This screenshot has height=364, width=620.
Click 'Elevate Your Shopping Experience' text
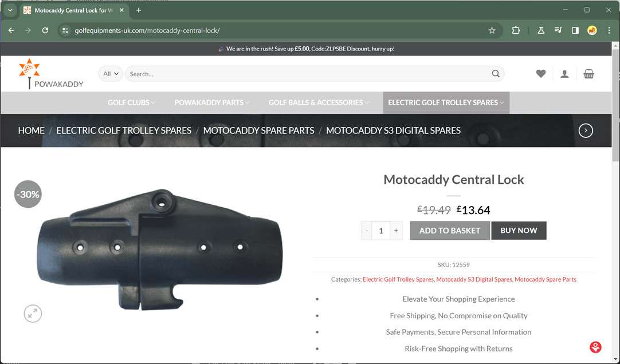[458, 299]
